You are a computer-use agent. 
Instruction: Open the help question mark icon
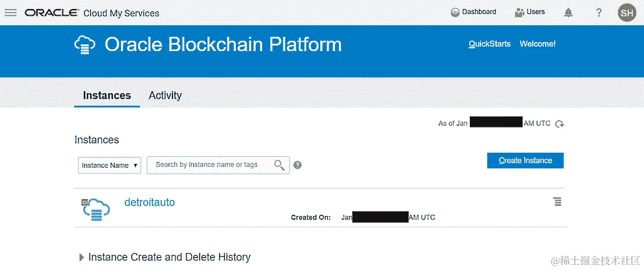click(x=599, y=12)
